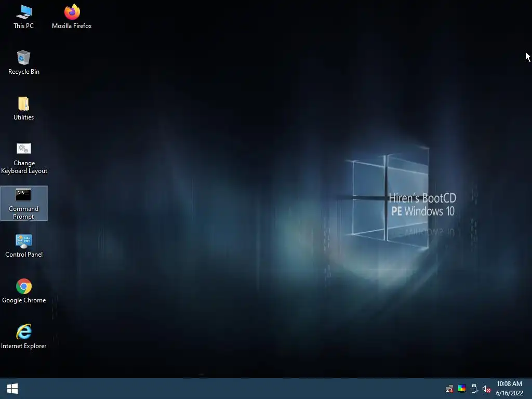Select the Recycle Bin icon
The width and height of the screenshot is (532, 399).
pyautogui.click(x=24, y=62)
